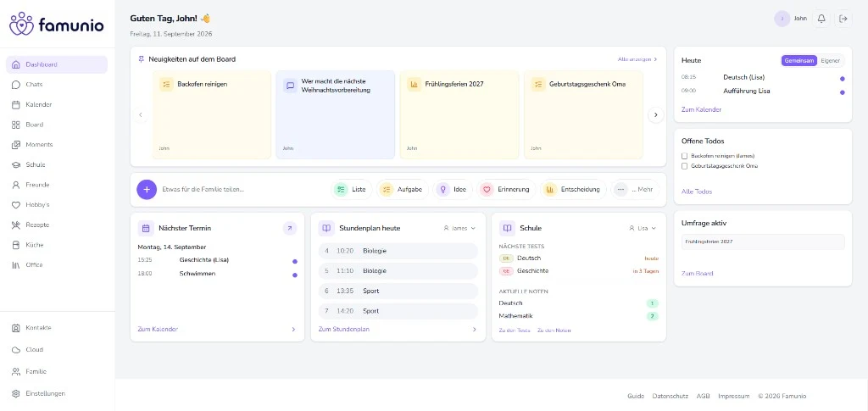Image resolution: width=868 pixels, height=411 pixels.
Task: Open the notifications bell
Action: [x=821, y=19]
